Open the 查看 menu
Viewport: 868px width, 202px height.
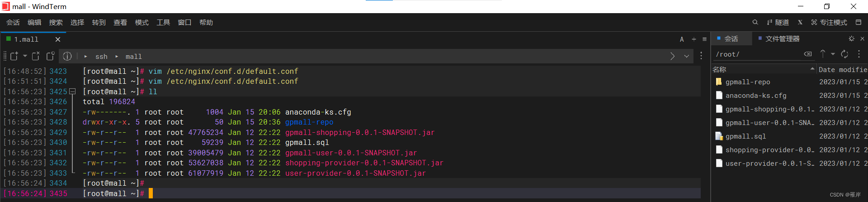pyautogui.click(x=120, y=23)
